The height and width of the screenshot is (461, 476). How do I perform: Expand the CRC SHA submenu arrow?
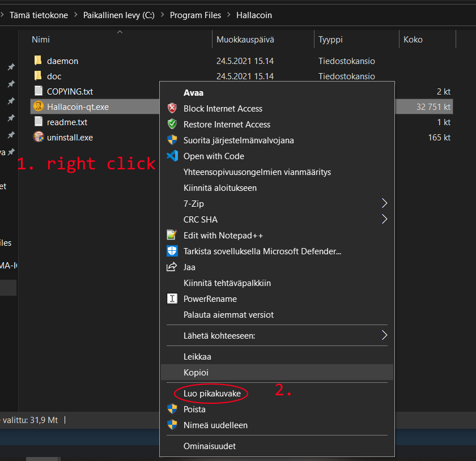coord(384,219)
